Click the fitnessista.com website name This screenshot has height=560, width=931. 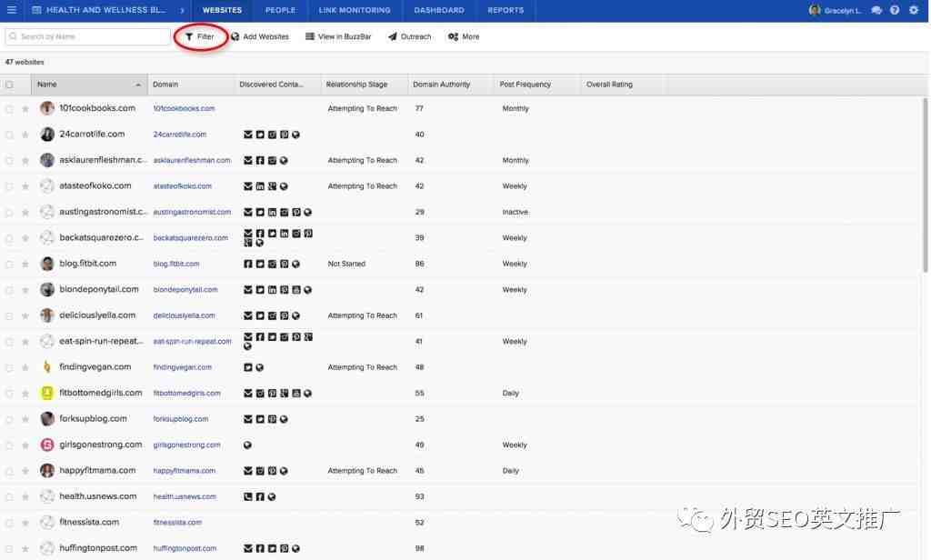89,522
